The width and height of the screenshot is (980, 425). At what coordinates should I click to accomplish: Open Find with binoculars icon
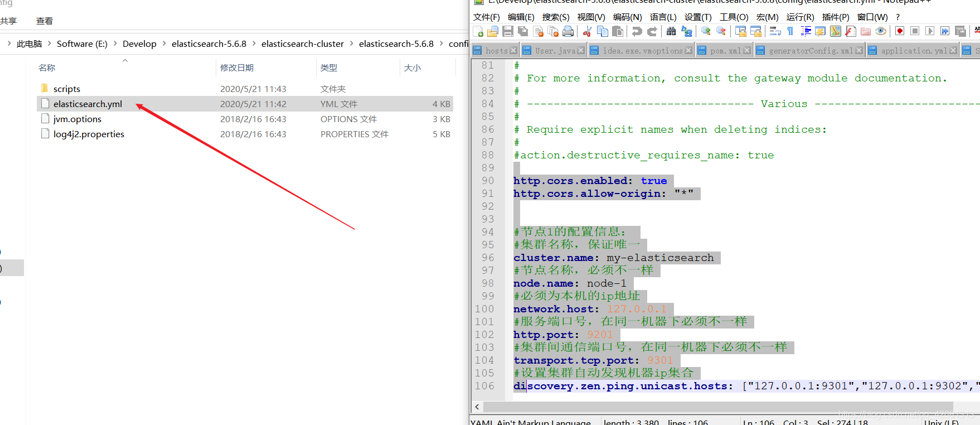[671, 31]
